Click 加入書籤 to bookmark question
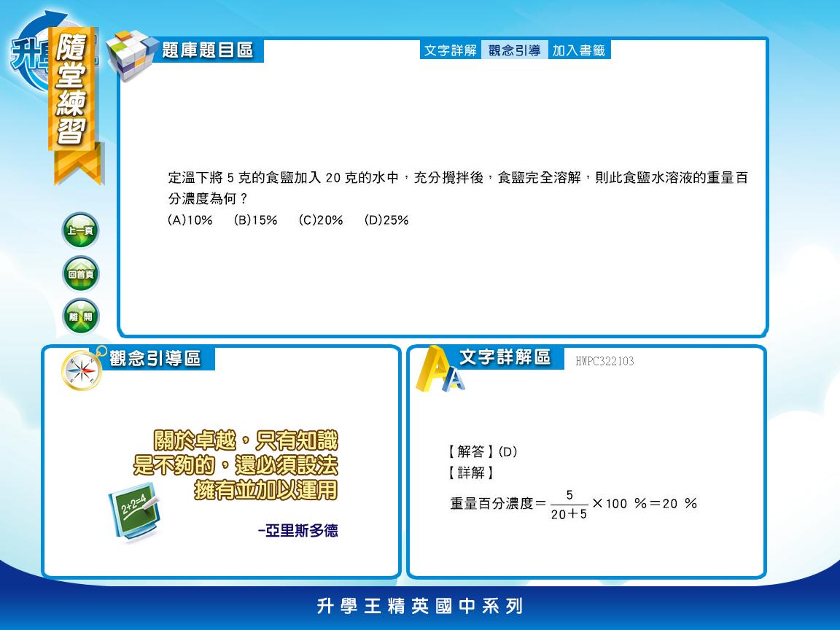The width and height of the screenshot is (840, 630). click(x=579, y=50)
